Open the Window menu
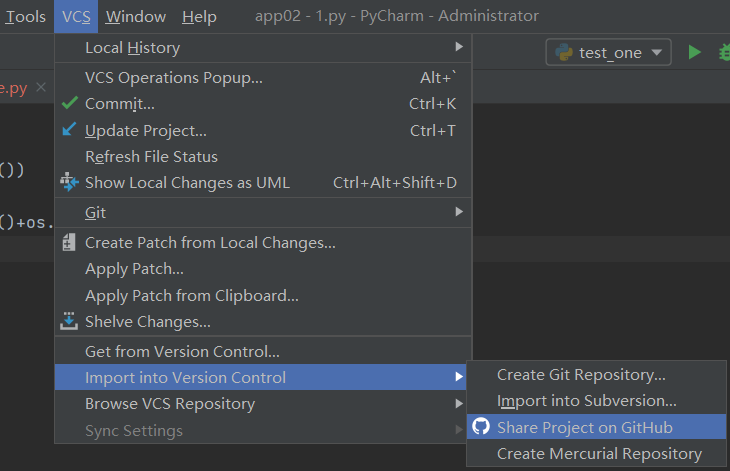Viewport: 730px width, 471px height. click(x=135, y=16)
